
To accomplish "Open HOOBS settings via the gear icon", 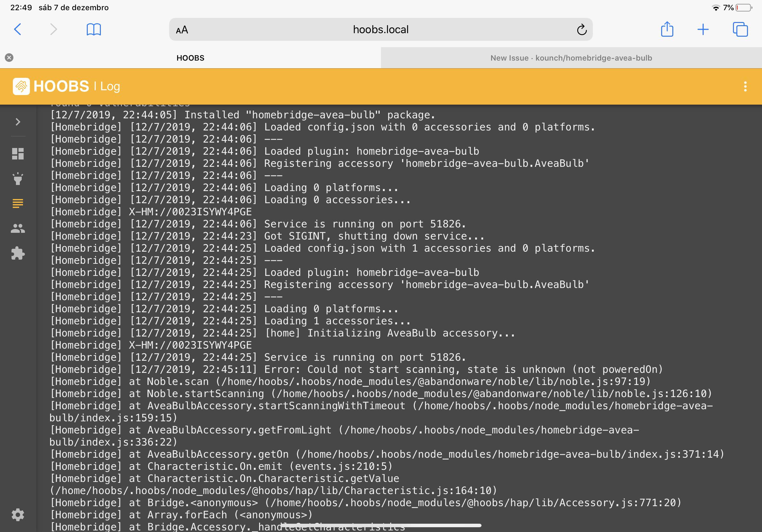I will point(18,514).
